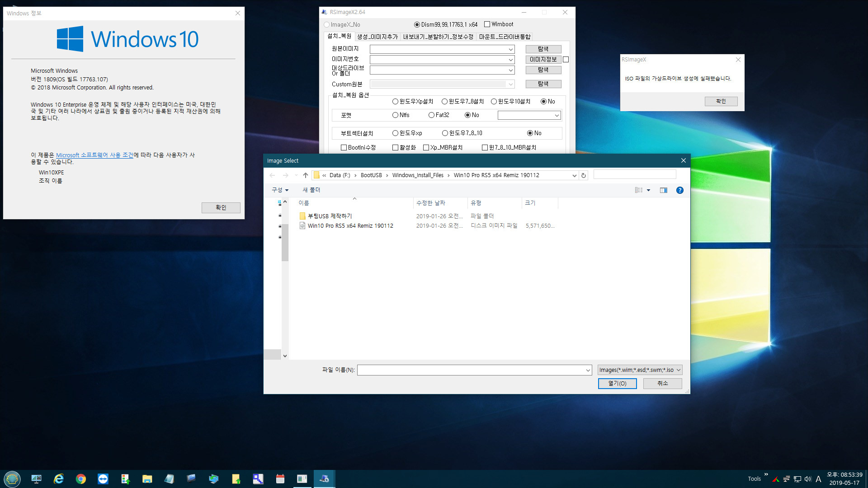Click the two-monitors tray icon
Viewport: 868px width, 488px height.
coord(787,479)
